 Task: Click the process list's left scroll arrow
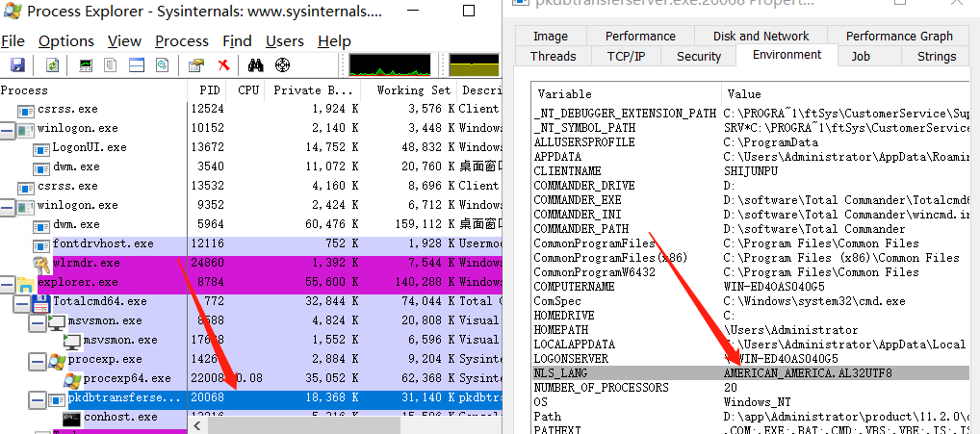(197, 426)
